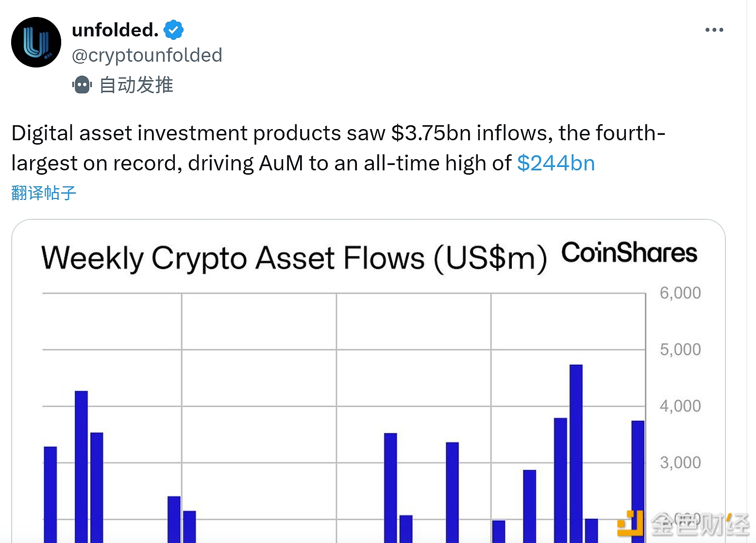Open the three-dot more options menu
This screenshot has height=543, width=756.
point(714,30)
